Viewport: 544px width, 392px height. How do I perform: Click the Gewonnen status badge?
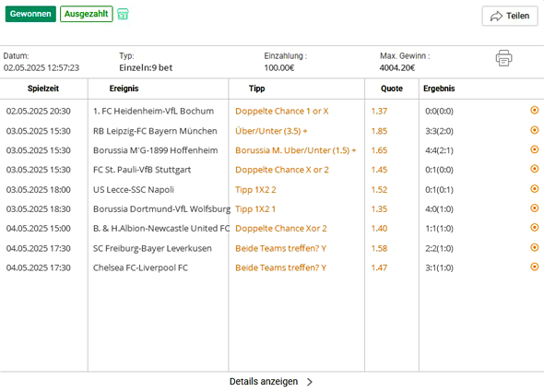(x=30, y=14)
